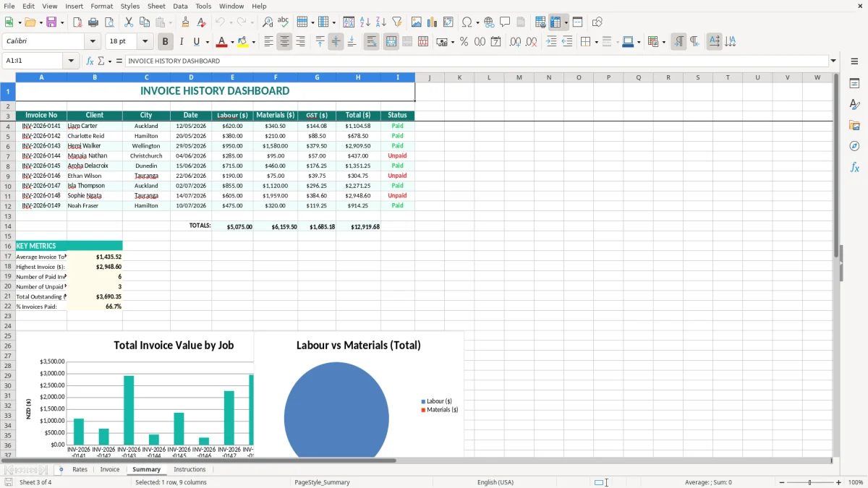Open the Data menu
The image size is (868, 488).
pyautogui.click(x=180, y=6)
